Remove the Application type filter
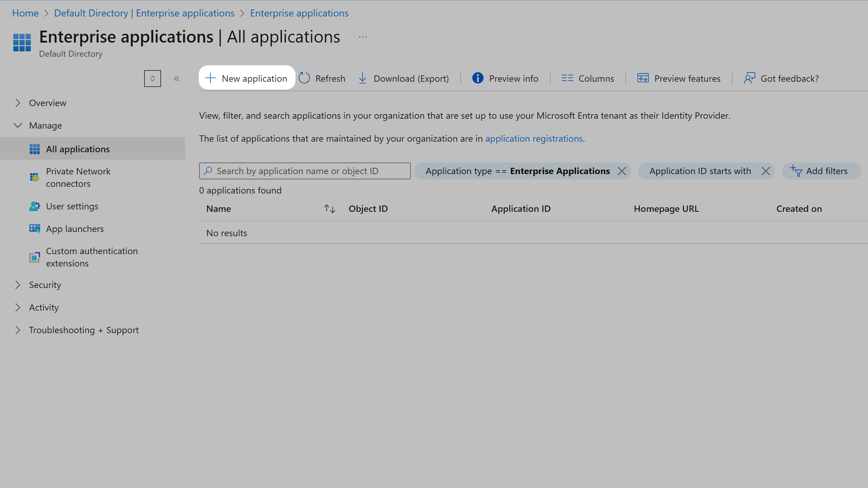The width and height of the screenshot is (868, 488). click(x=622, y=171)
